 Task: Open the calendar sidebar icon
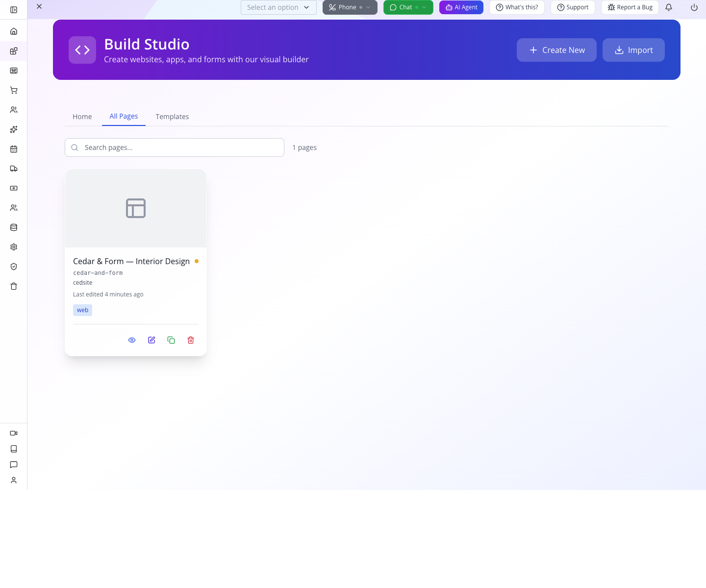(14, 149)
